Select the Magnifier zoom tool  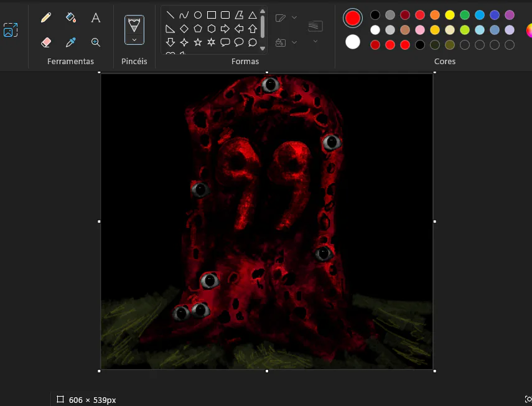point(96,42)
